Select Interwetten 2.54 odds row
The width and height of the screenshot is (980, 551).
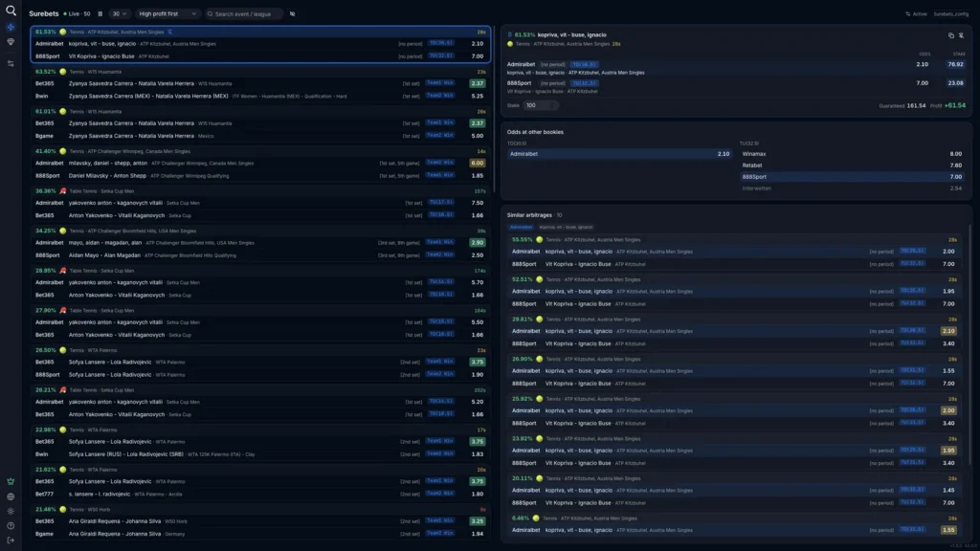coord(851,188)
